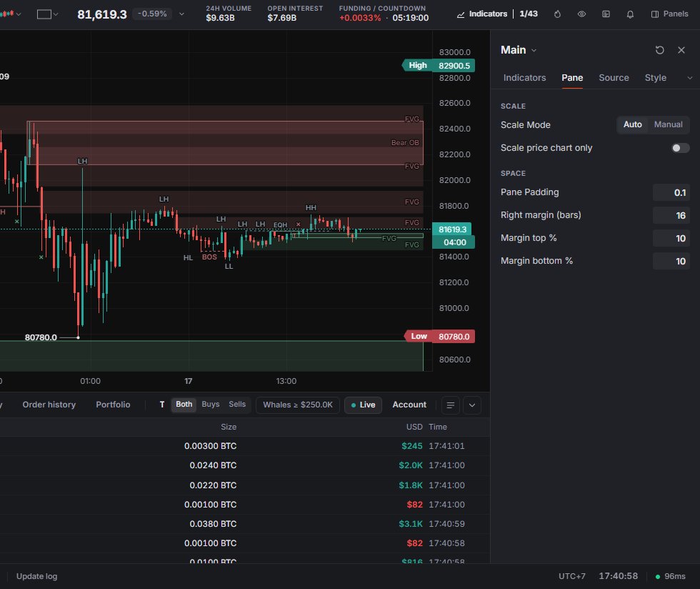Screen dimensions: 700x589
Task: Click the EQH label on chart
Action: pyautogui.click(x=280, y=224)
